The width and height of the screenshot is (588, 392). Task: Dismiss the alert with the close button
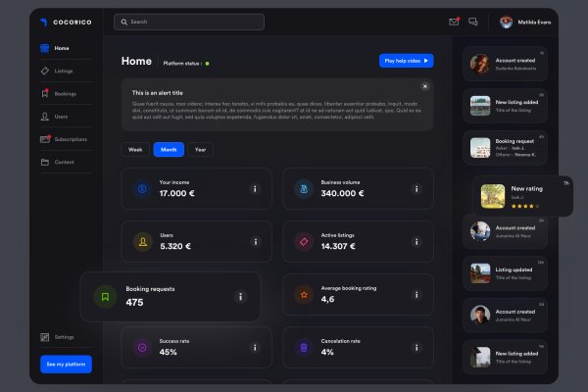424,86
